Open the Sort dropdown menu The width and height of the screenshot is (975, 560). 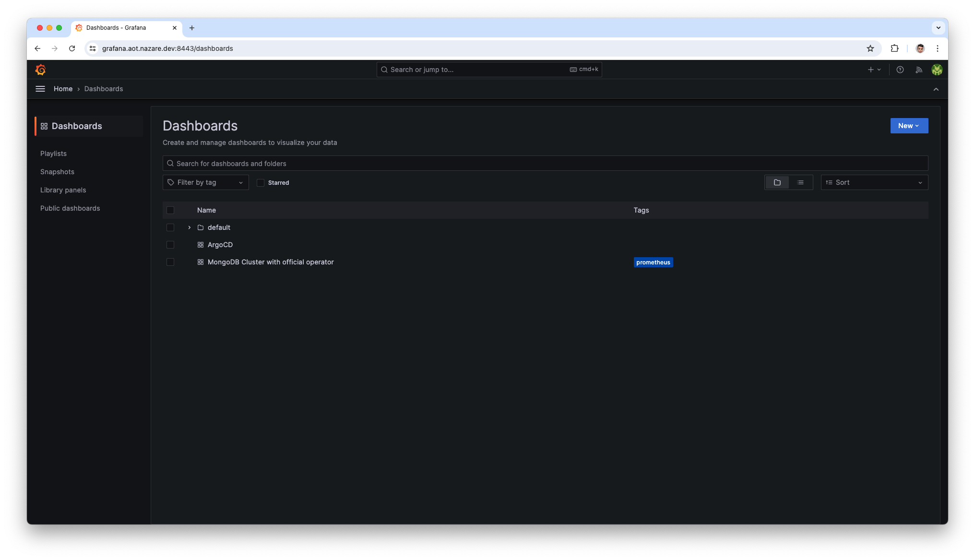click(874, 182)
